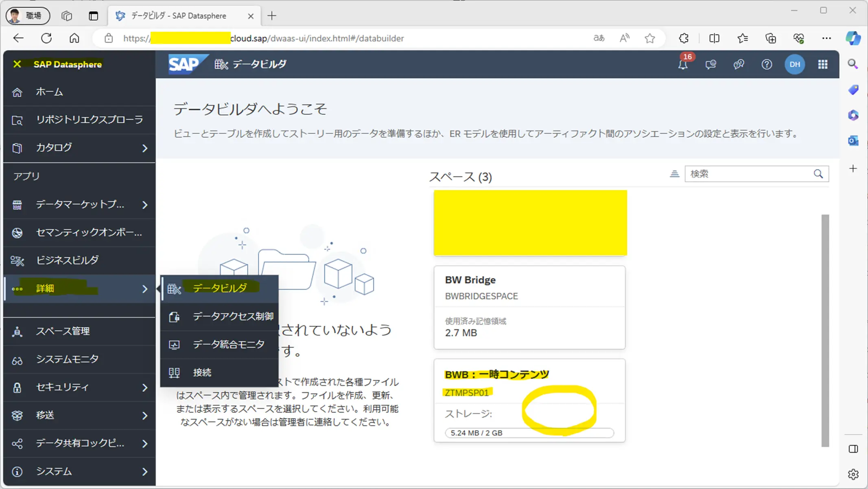
Task: Click the ZTMPSP01 technical name
Action: pos(467,393)
